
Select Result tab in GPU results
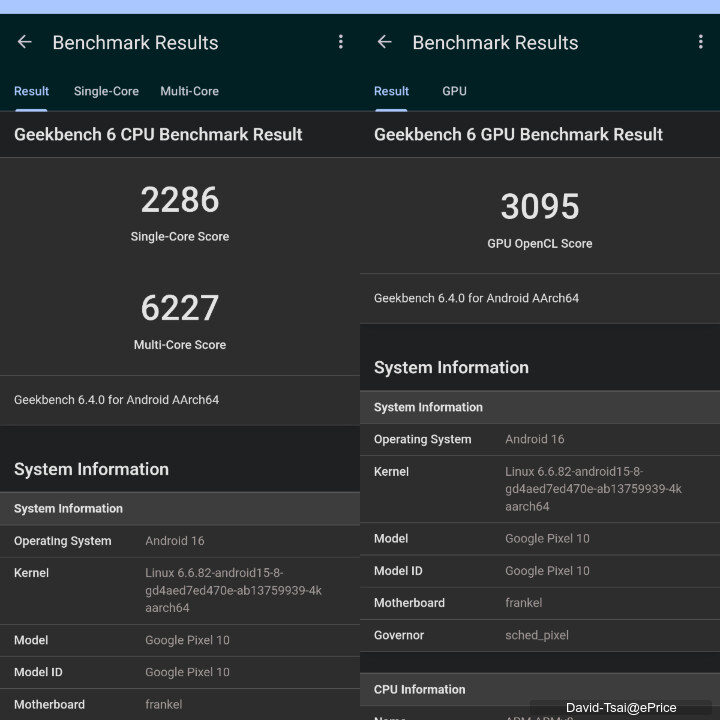pos(391,91)
